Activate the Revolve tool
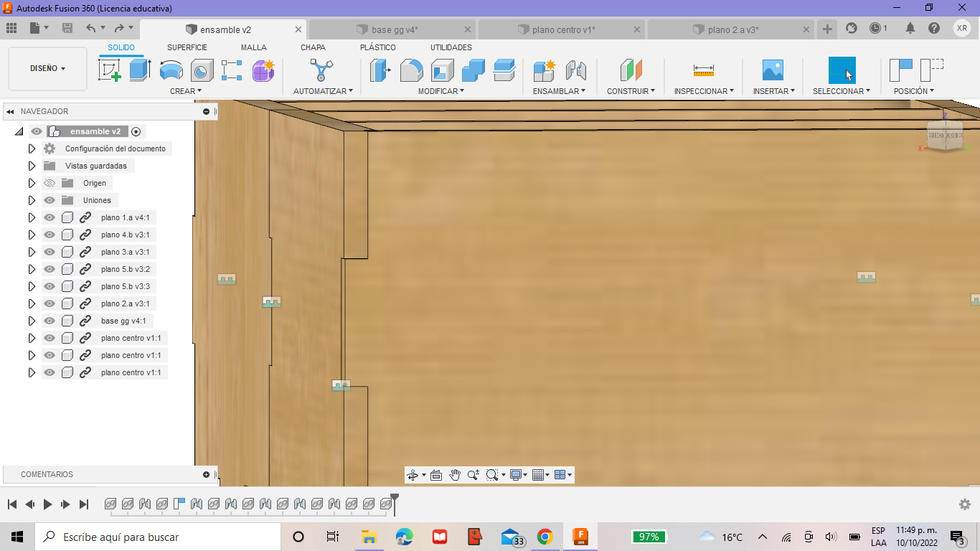 tap(171, 70)
